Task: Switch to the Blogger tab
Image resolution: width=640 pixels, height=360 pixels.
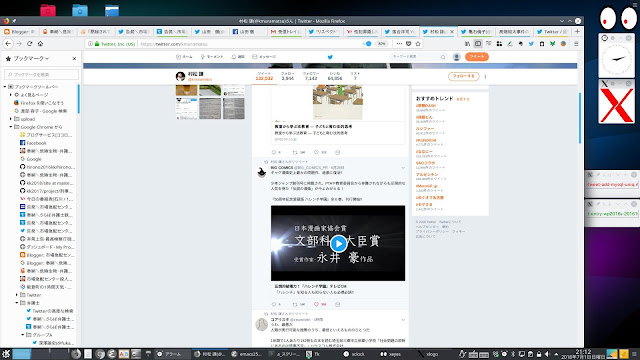Action: click(19, 31)
